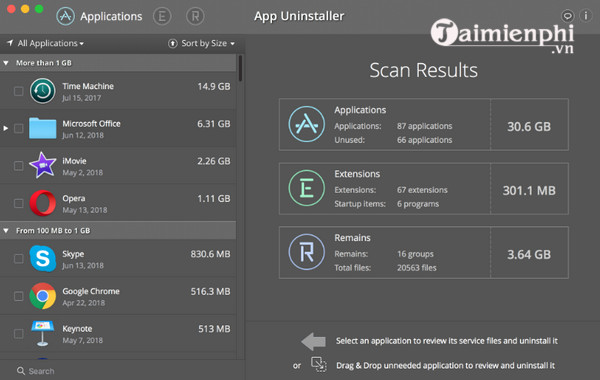Open the Extensions 301.1 MB result card

click(424, 188)
